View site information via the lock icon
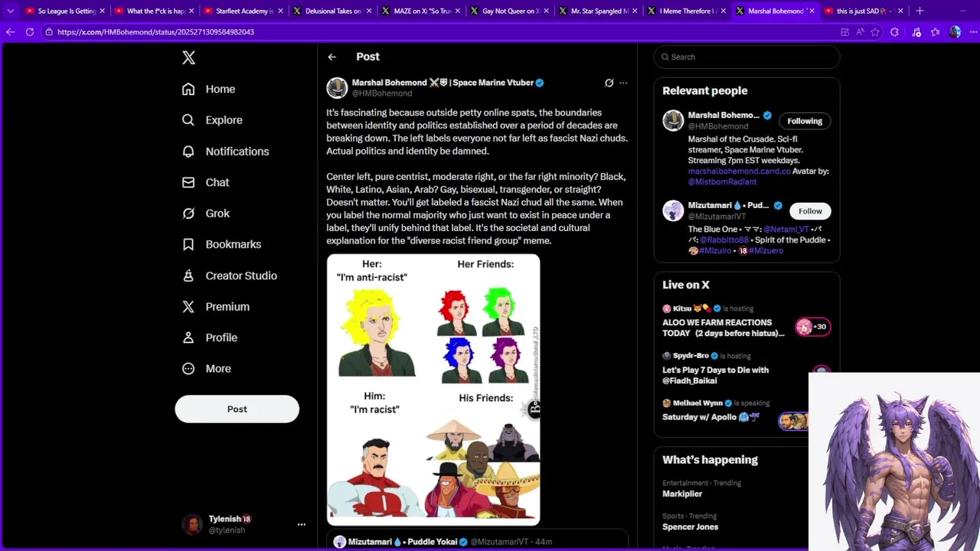Screen dimensions: 980x551 [49, 32]
